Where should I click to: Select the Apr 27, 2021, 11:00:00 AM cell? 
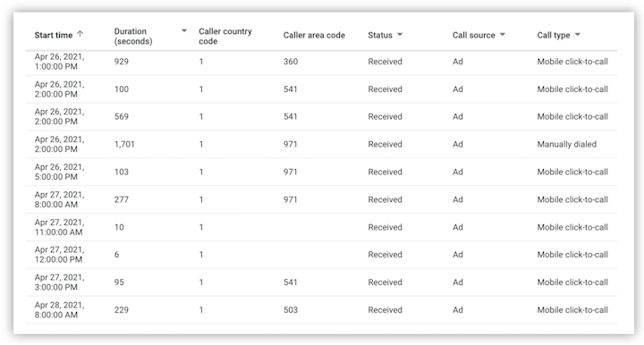(x=60, y=227)
